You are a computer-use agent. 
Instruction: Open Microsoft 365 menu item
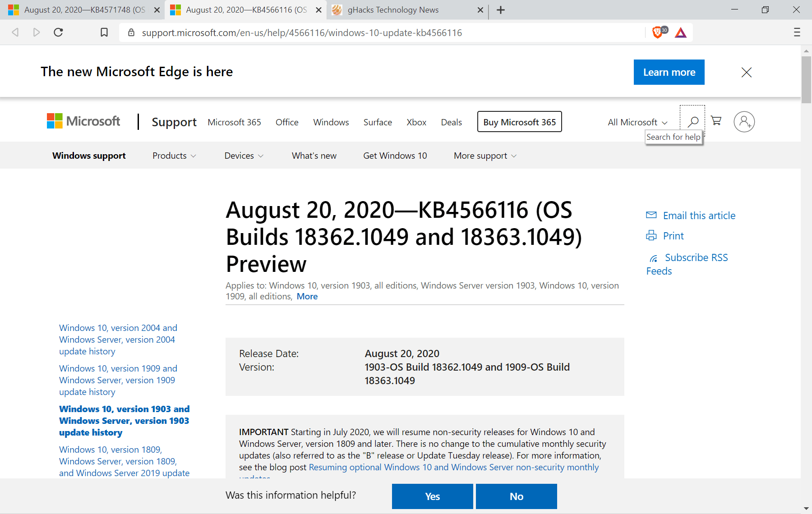click(234, 122)
